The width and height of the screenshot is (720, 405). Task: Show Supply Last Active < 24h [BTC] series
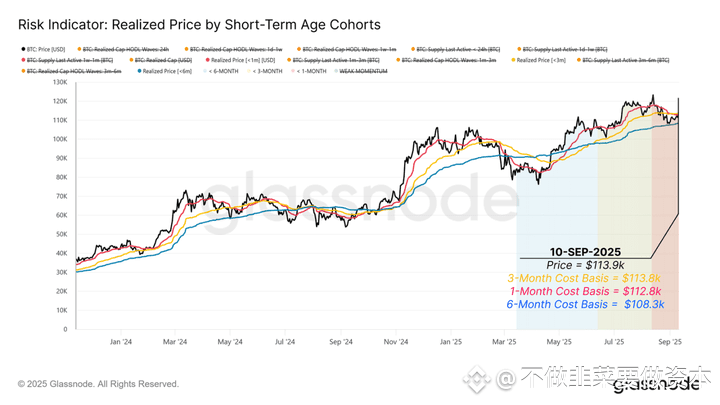[x=456, y=49]
